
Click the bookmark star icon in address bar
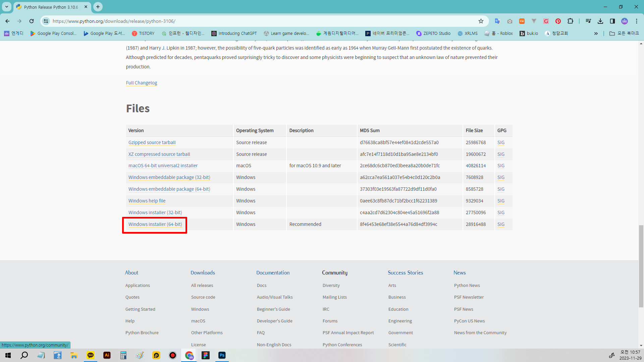(481, 21)
